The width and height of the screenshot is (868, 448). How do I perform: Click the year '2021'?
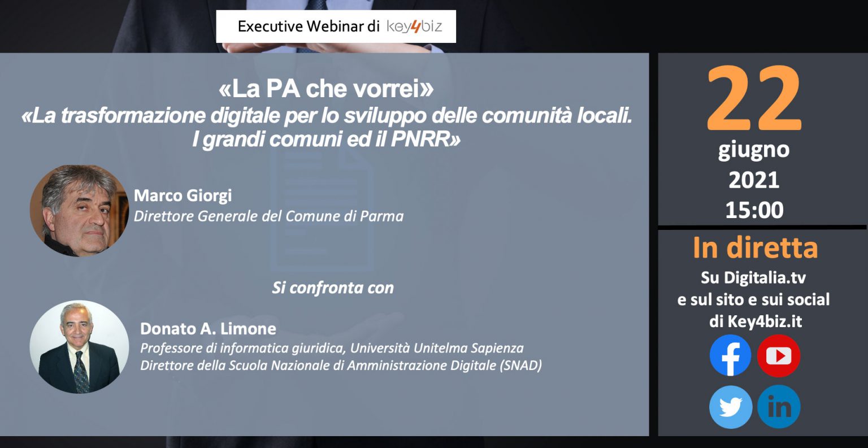tap(754, 180)
